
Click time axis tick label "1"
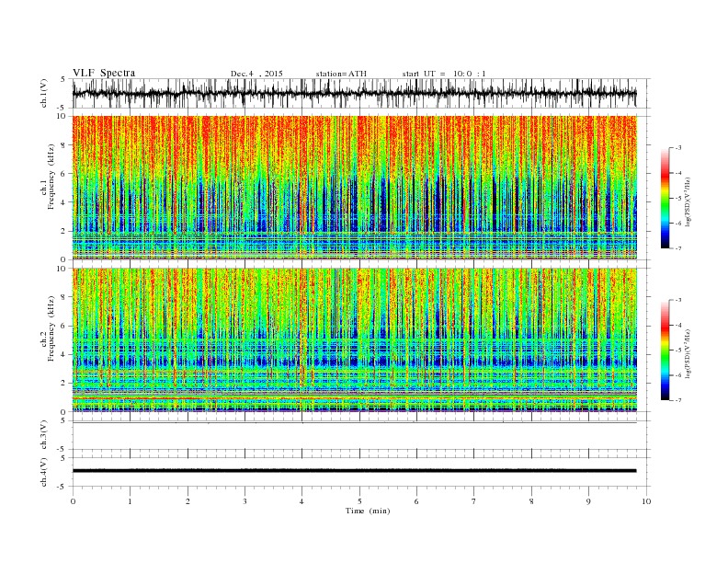point(130,501)
